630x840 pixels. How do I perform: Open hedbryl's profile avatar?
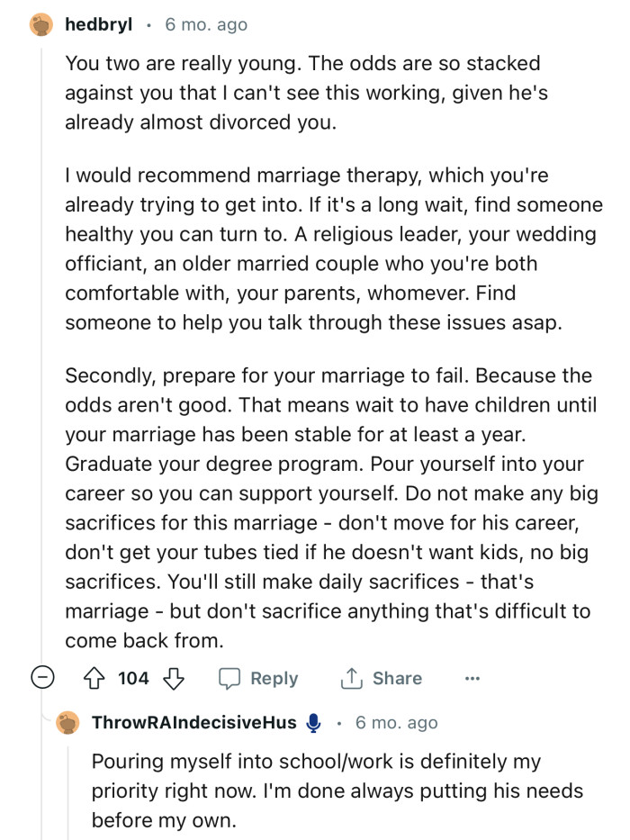tap(40, 23)
